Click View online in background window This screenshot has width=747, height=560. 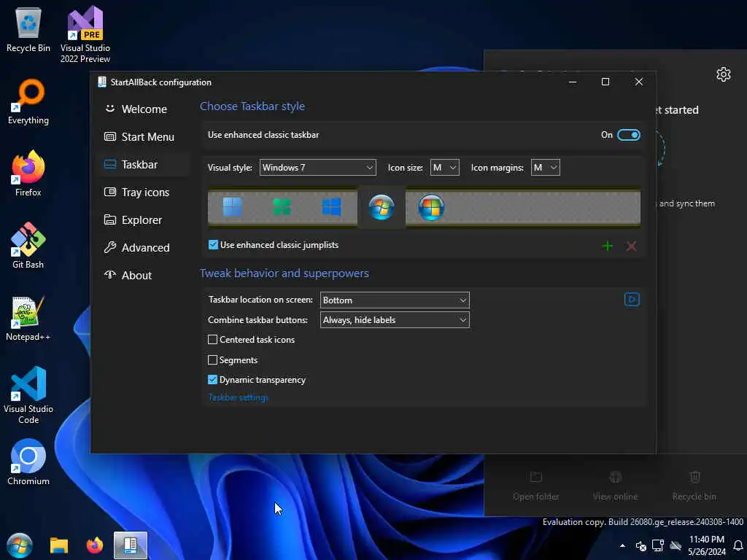(615, 486)
